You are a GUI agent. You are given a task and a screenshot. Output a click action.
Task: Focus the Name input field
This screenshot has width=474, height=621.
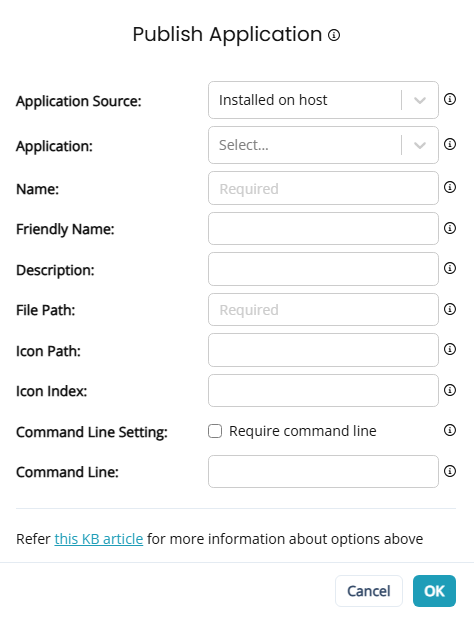tap(323, 188)
